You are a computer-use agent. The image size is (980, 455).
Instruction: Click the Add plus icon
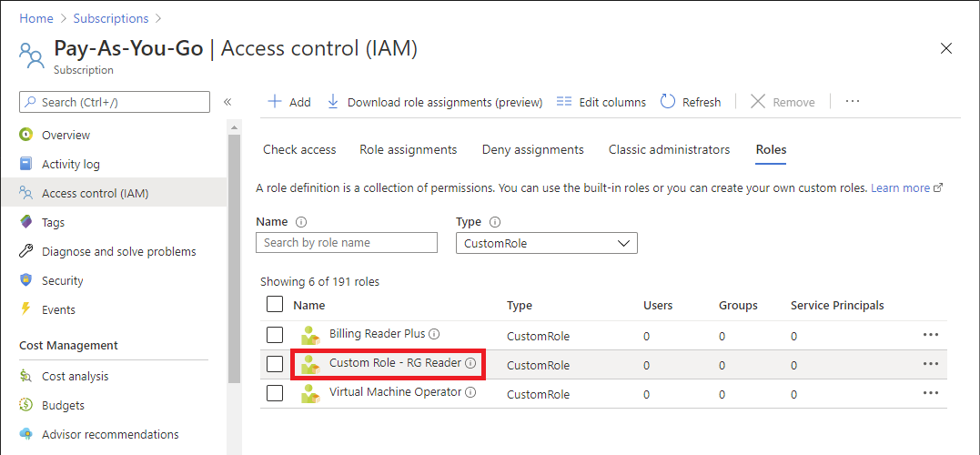tap(274, 102)
